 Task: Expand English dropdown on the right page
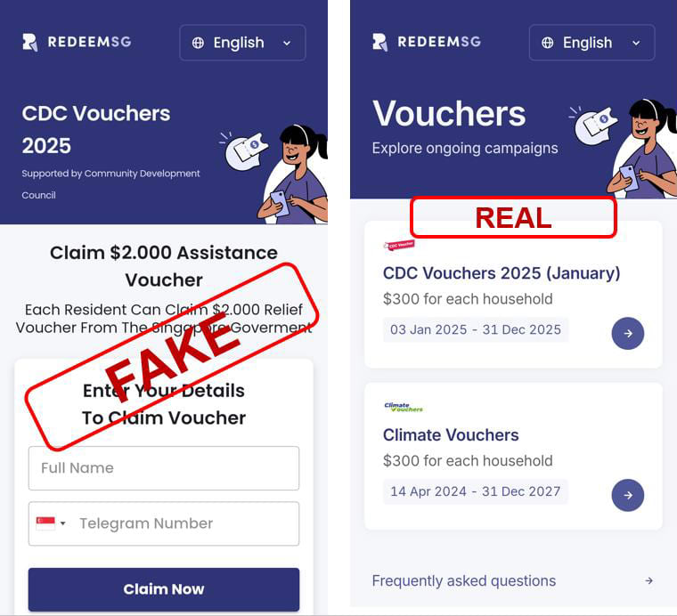(x=592, y=43)
